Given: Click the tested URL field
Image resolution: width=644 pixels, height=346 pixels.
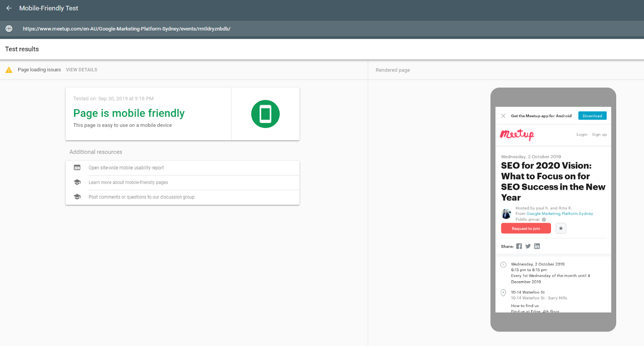Looking at the screenshot, I should tap(322, 29).
